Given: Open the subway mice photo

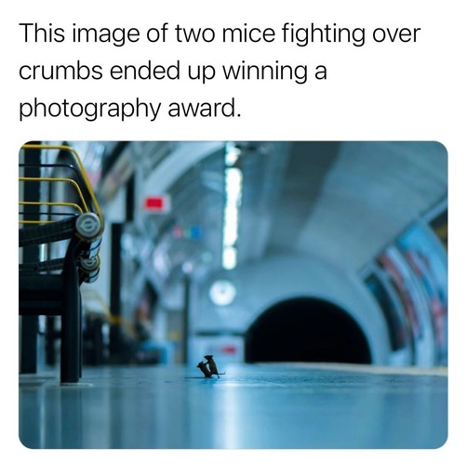Looking at the screenshot, I should point(233,295).
